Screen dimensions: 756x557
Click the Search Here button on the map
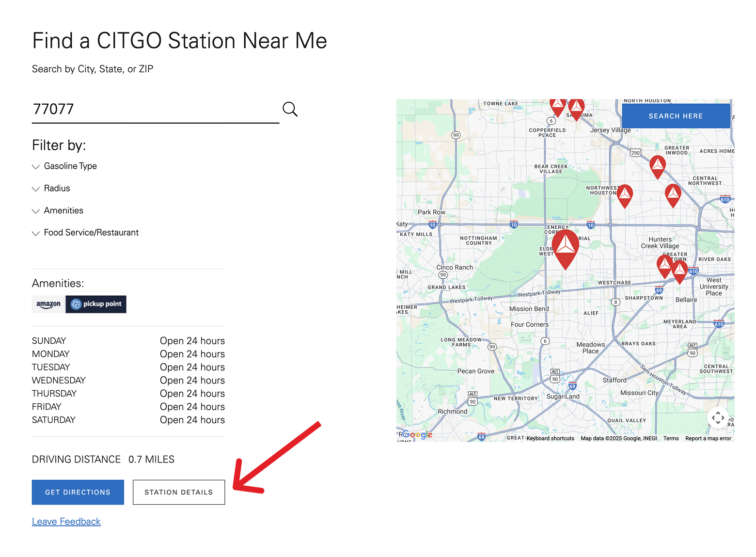click(x=676, y=116)
